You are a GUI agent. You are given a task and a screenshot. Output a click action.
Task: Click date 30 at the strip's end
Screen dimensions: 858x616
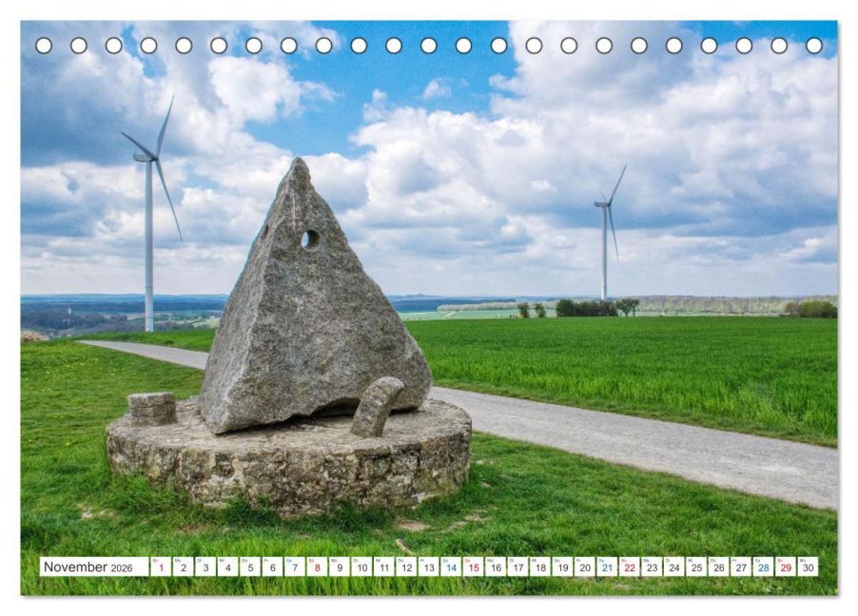[x=808, y=568]
